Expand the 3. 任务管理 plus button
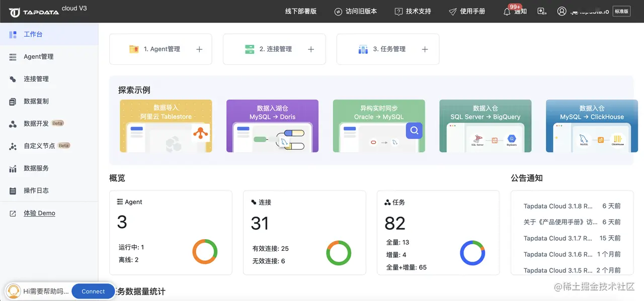This screenshot has width=644, height=301. click(425, 49)
